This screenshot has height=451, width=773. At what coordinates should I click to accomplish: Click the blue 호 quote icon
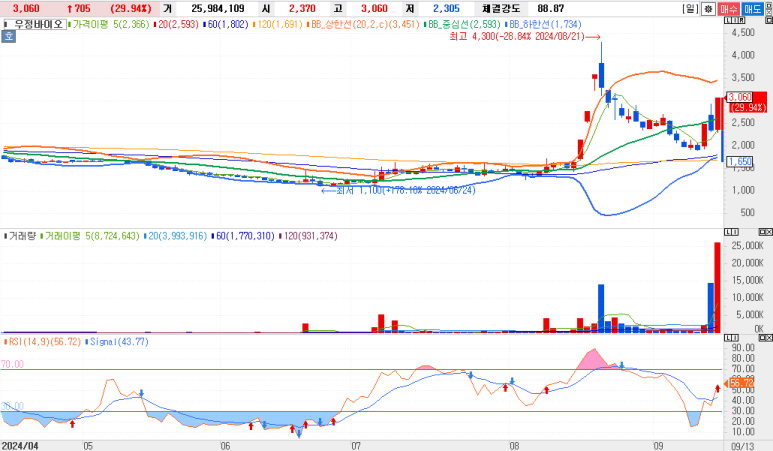(x=8, y=36)
